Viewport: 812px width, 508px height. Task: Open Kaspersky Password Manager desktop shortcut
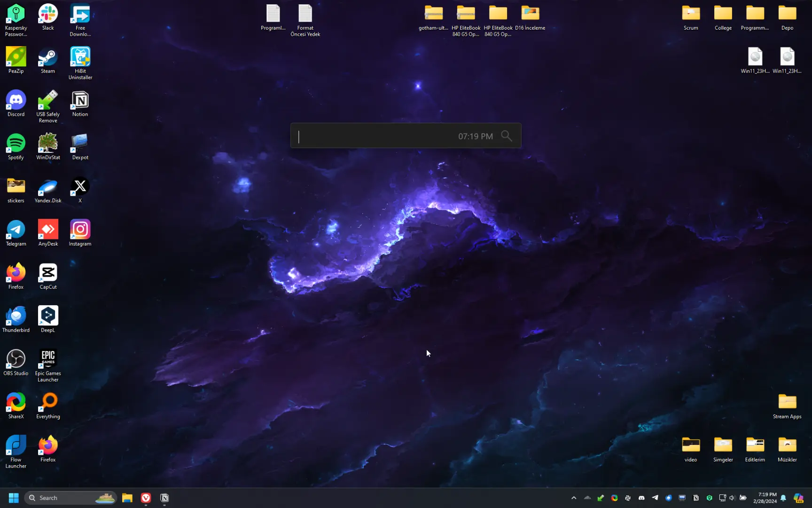(16, 20)
